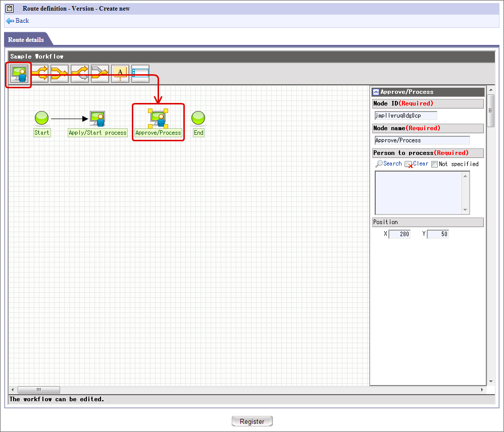Select the Approve/Process node tool in toolbar
The width and height of the screenshot is (504, 432).
[x=19, y=74]
